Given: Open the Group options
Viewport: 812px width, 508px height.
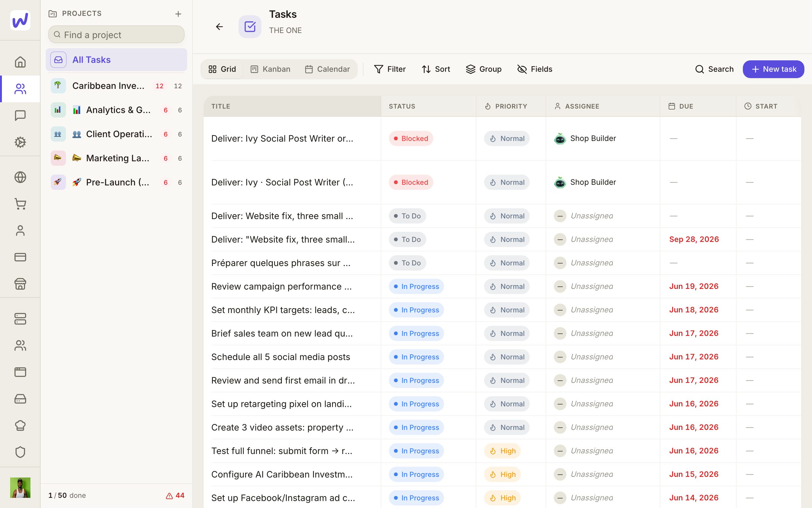Looking at the screenshot, I should tap(484, 69).
